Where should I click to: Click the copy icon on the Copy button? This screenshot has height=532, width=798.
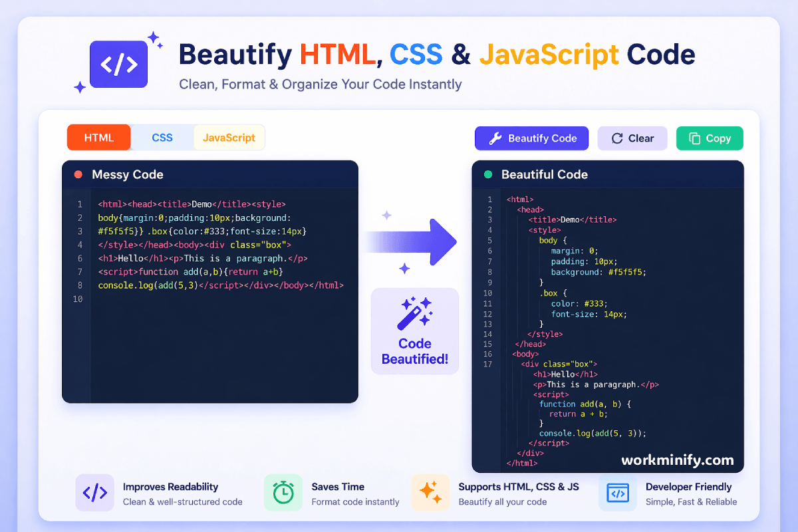[694, 138]
